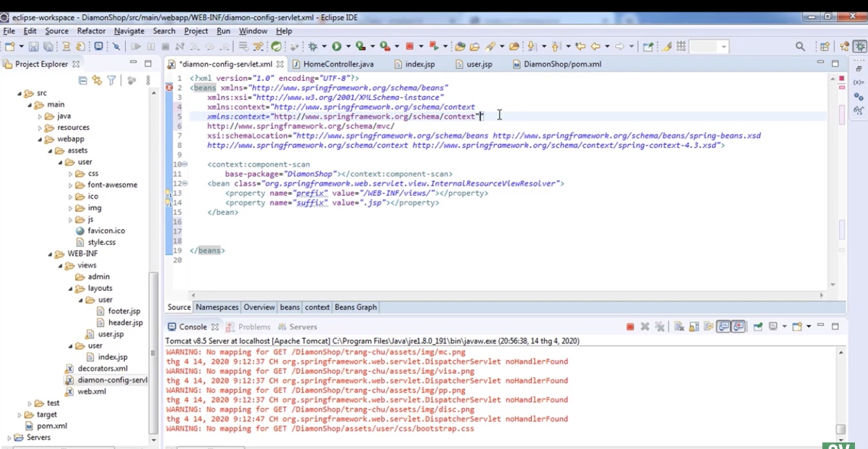
Task: Click Collapse All in Project Explorer
Action: pos(83,80)
